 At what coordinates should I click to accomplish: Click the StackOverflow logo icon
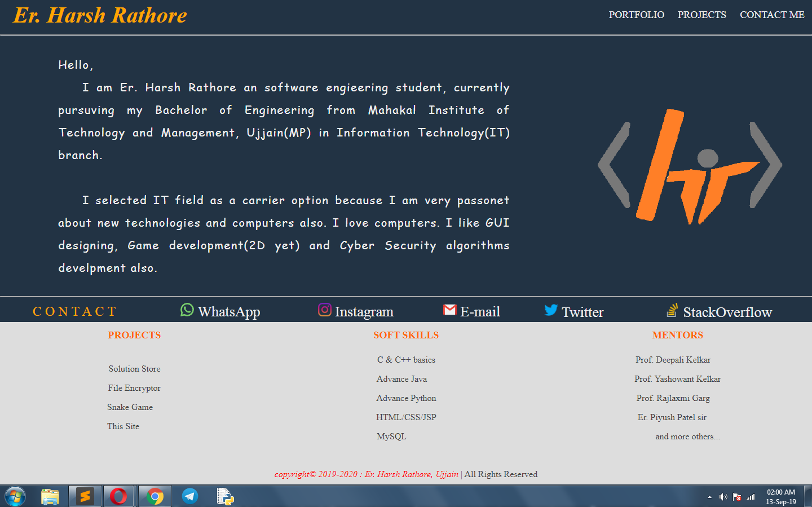pyautogui.click(x=672, y=310)
